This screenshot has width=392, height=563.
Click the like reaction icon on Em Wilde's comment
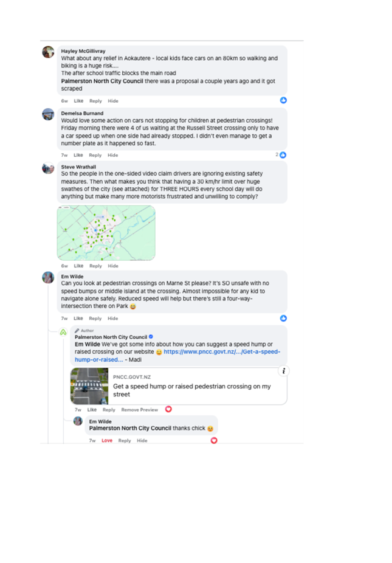point(283,318)
